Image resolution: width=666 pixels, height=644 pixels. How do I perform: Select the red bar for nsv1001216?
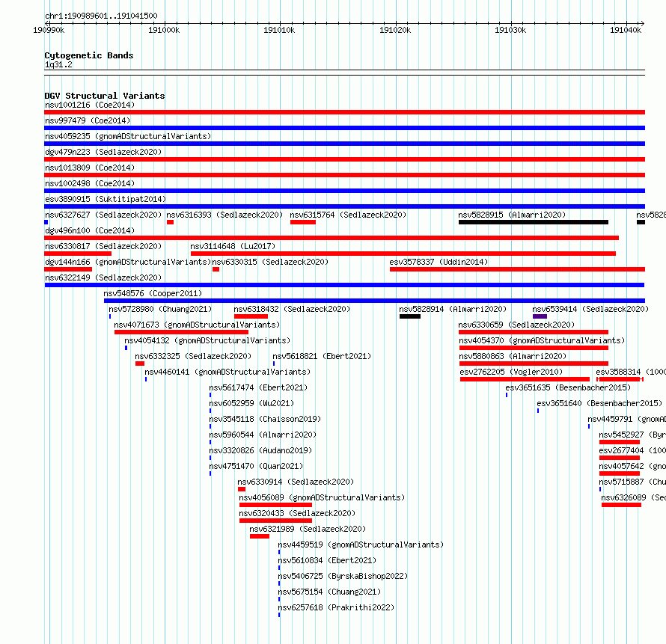(344, 112)
